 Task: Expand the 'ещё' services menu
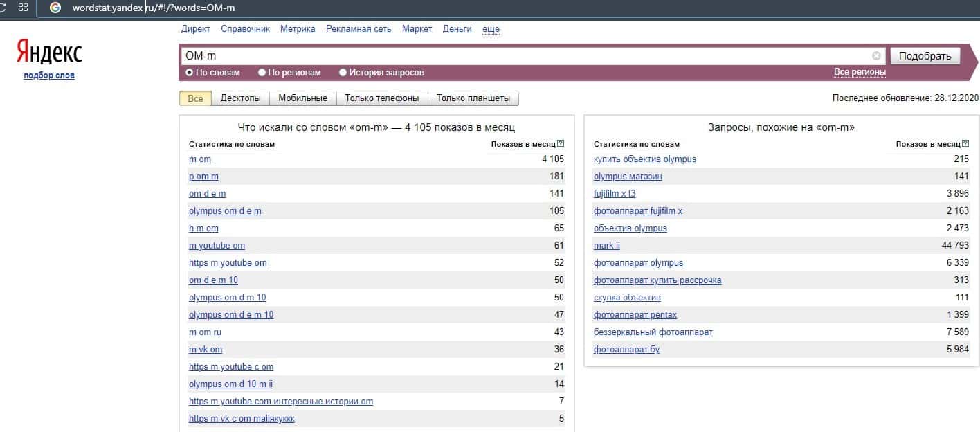pyautogui.click(x=491, y=29)
